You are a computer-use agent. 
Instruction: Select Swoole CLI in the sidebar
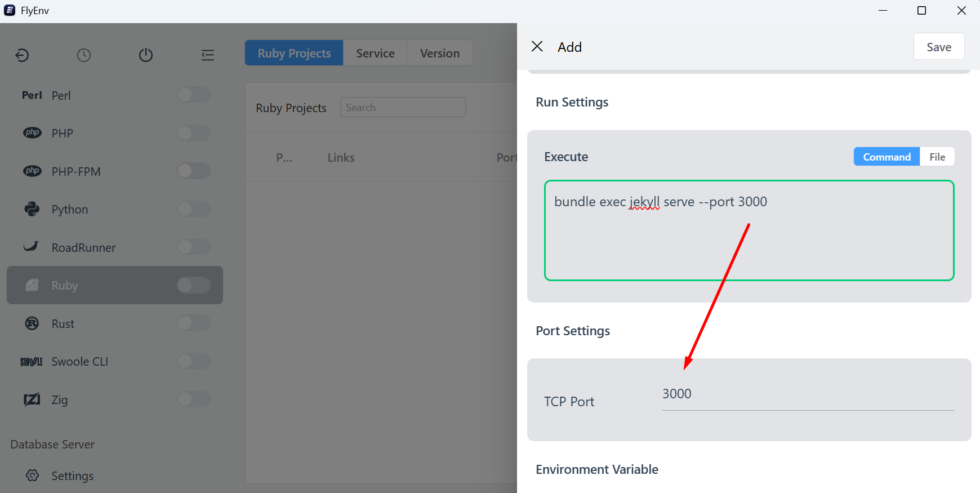tap(115, 361)
